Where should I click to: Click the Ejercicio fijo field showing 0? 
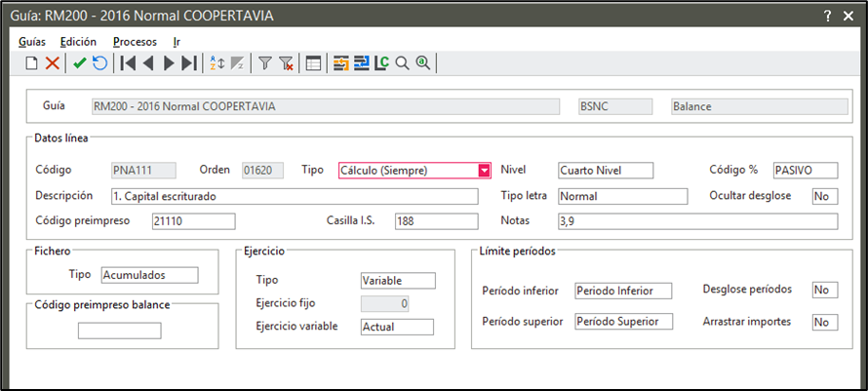click(x=385, y=303)
